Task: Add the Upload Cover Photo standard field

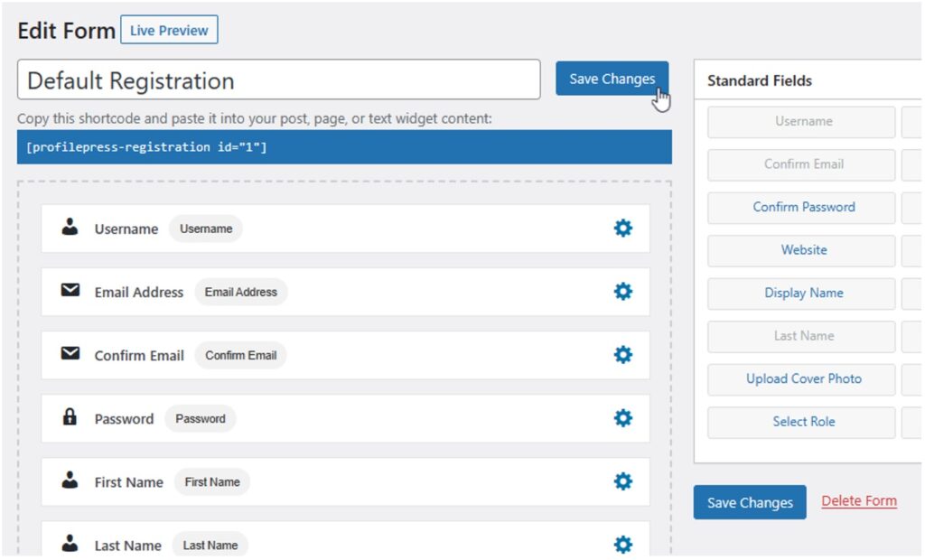Action: [x=801, y=379]
